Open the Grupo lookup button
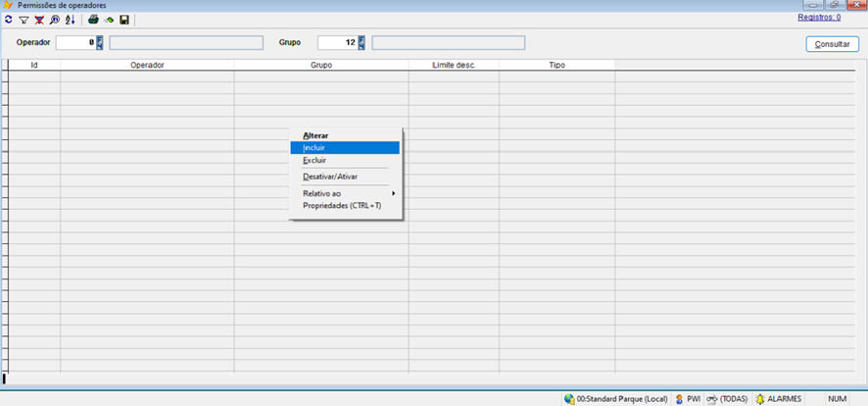The height and width of the screenshot is (406, 868). [362, 43]
